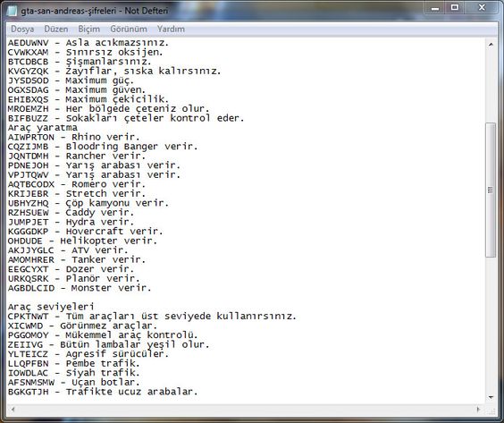Click the horizontal scrollbar right arrow
This screenshot has height=423, width=504.
(479, 410)
